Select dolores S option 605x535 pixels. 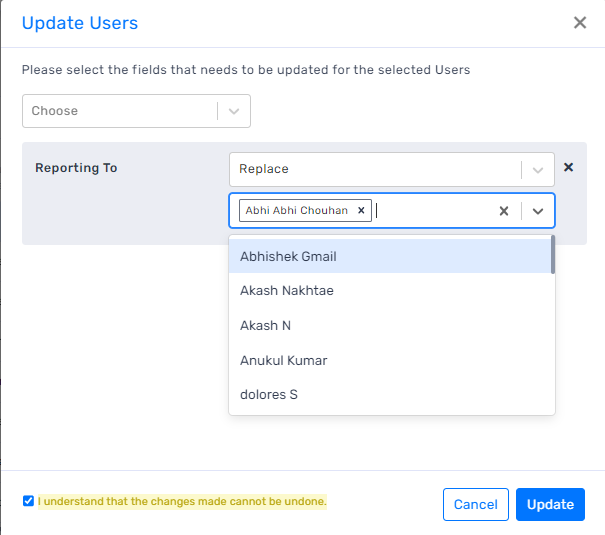390,394
